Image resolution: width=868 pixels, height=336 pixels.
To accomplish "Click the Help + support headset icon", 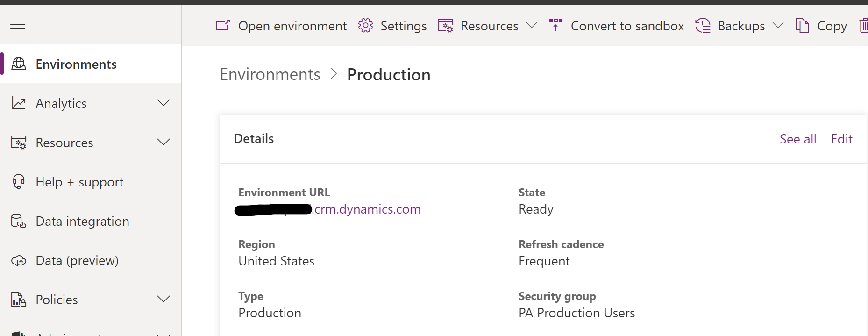I will [x=19, y=182].
